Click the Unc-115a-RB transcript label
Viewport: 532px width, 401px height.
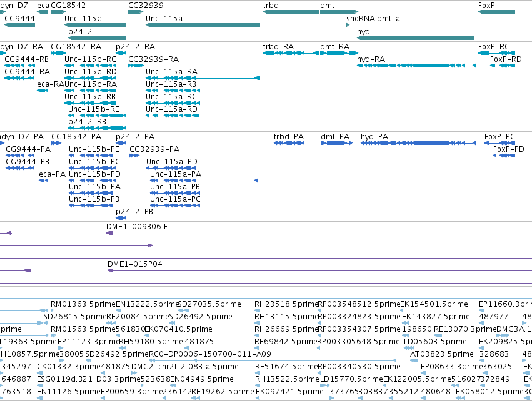171,84
